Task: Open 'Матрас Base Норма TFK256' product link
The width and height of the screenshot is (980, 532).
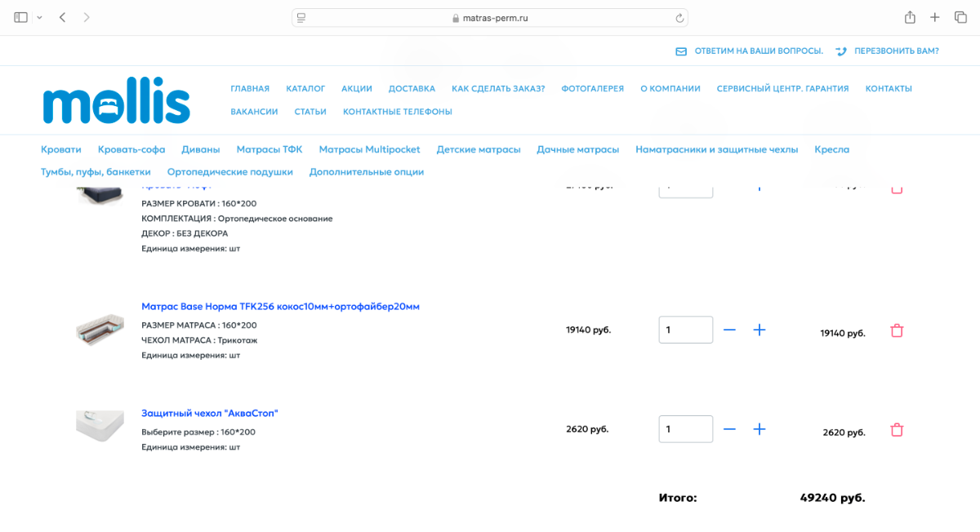Action: pos(280,307)
